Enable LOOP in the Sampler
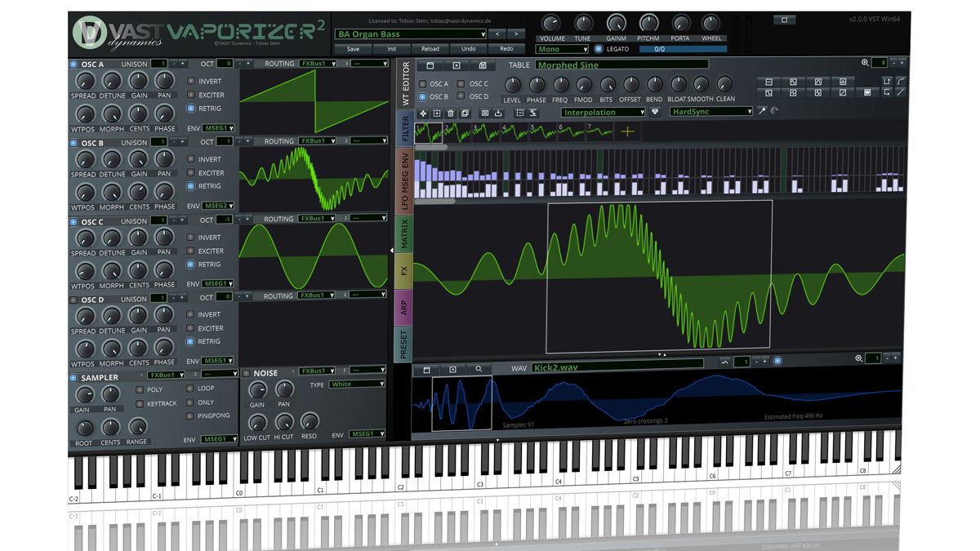Image resolution: width=980 pixels, height=551 pixels. pos(190,389)
